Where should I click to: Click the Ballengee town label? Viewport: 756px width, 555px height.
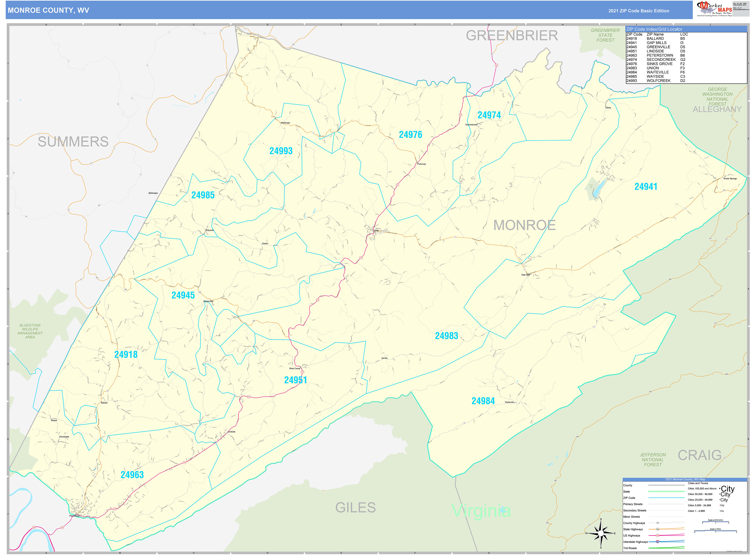coord(153,193)
